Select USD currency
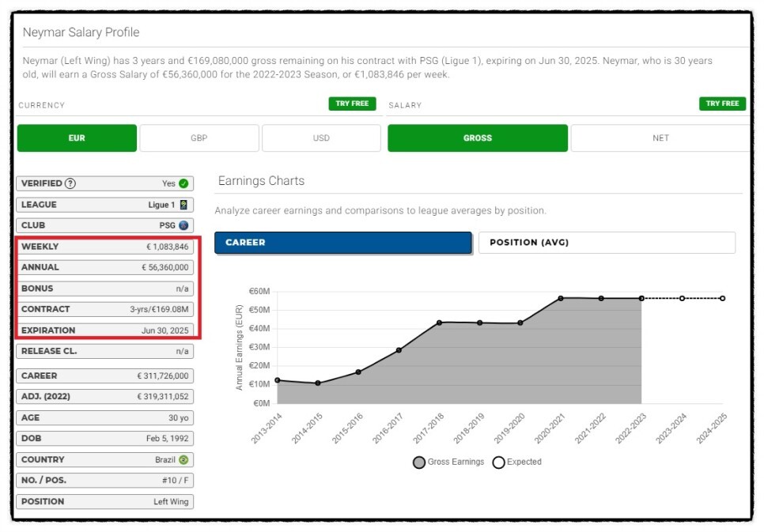 click(322, 138)
